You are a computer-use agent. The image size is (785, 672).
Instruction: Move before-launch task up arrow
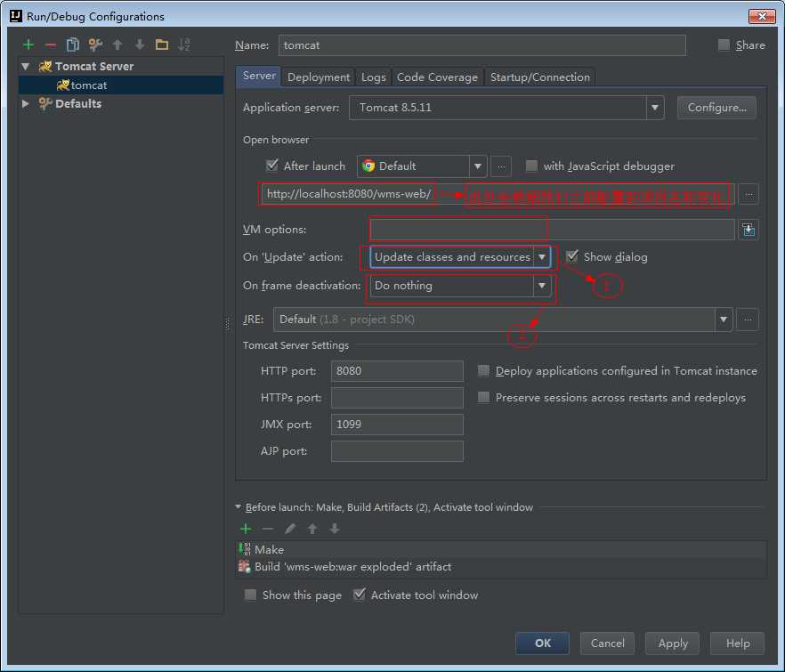pyautogui.click(x=312, y=529)
